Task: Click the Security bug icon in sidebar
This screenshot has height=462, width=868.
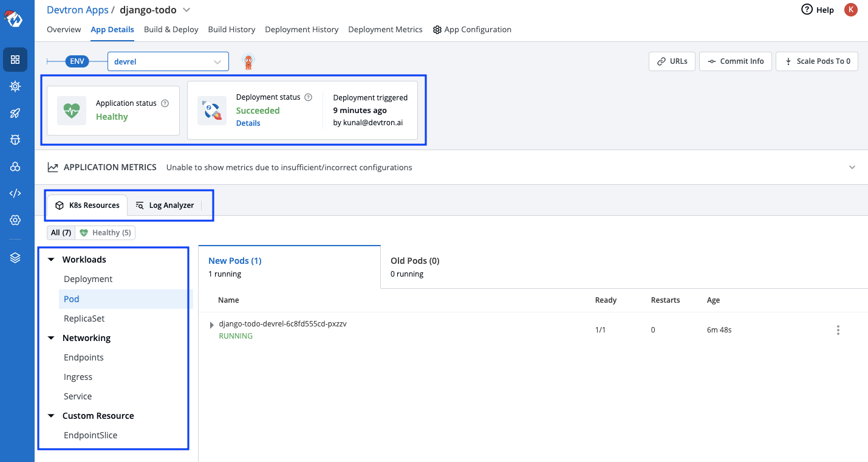Action: (16, 140)
